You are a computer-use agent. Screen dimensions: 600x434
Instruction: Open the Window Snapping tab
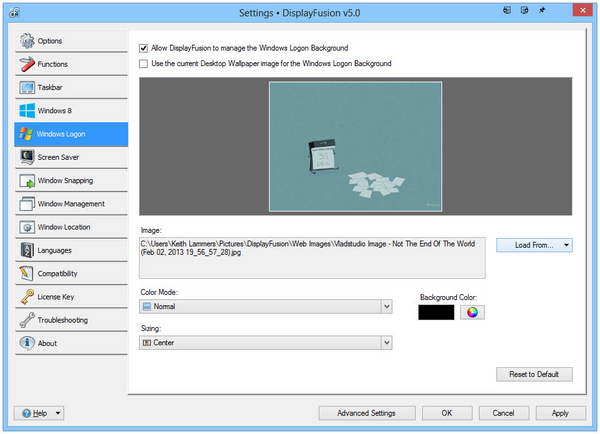[71, 181]
